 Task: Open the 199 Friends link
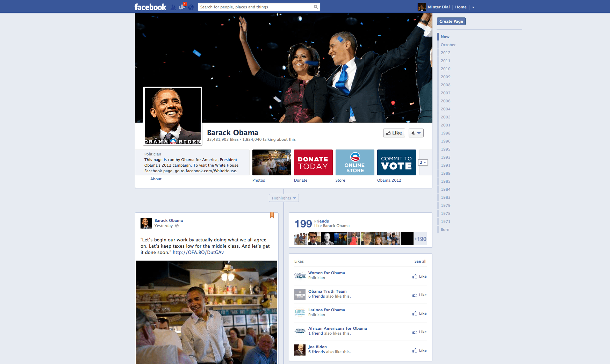pyautogui.click(x=321, y=221)
